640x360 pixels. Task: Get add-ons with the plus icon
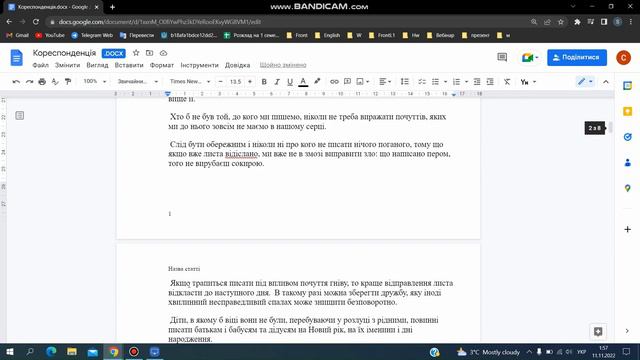[x=627, y=229]
